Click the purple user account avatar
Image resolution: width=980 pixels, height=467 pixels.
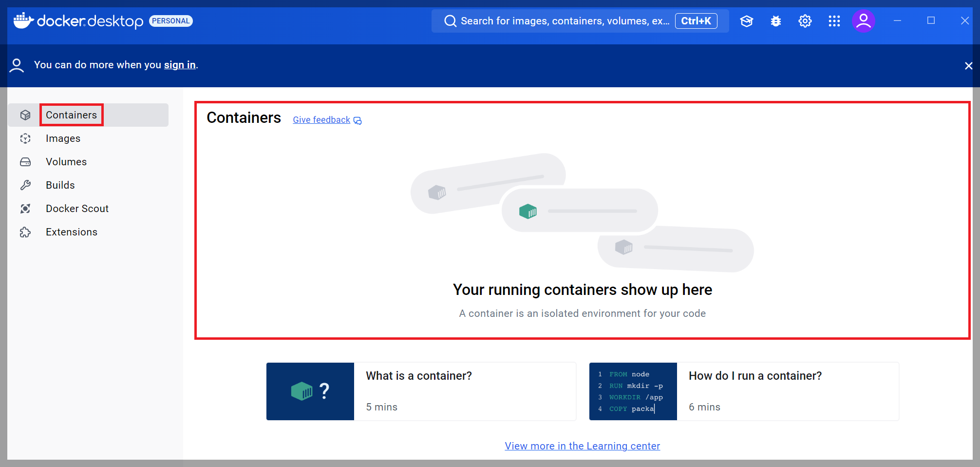864,21
